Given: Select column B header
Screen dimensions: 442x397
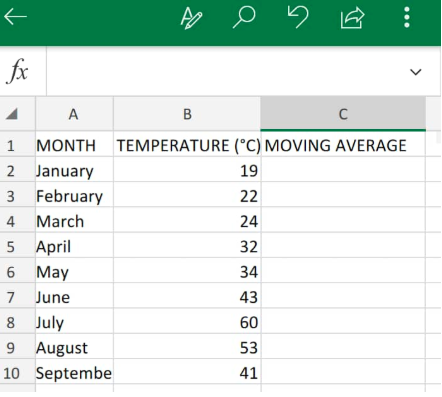Looking at the screenshot, I should point(187,114).
